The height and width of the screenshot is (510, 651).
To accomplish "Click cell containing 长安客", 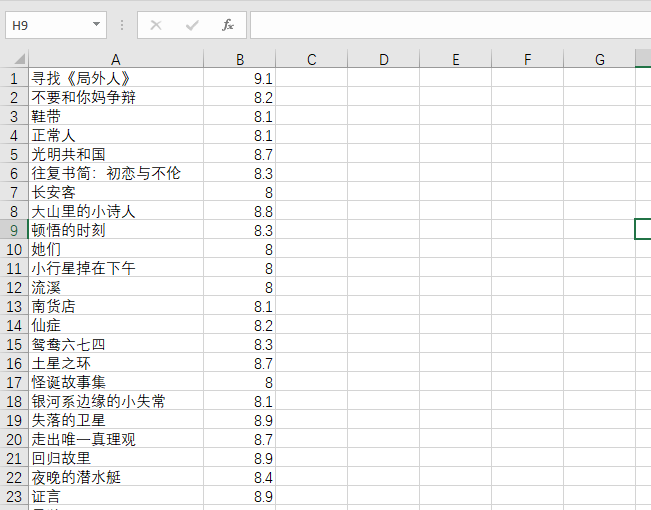I will 116,192.
